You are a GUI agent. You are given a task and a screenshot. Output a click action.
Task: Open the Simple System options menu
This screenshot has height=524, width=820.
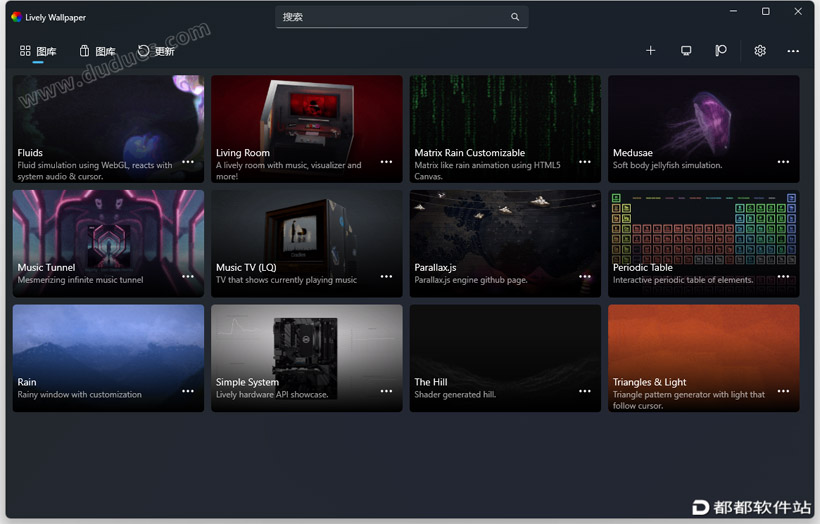click(x=386, y=391)
